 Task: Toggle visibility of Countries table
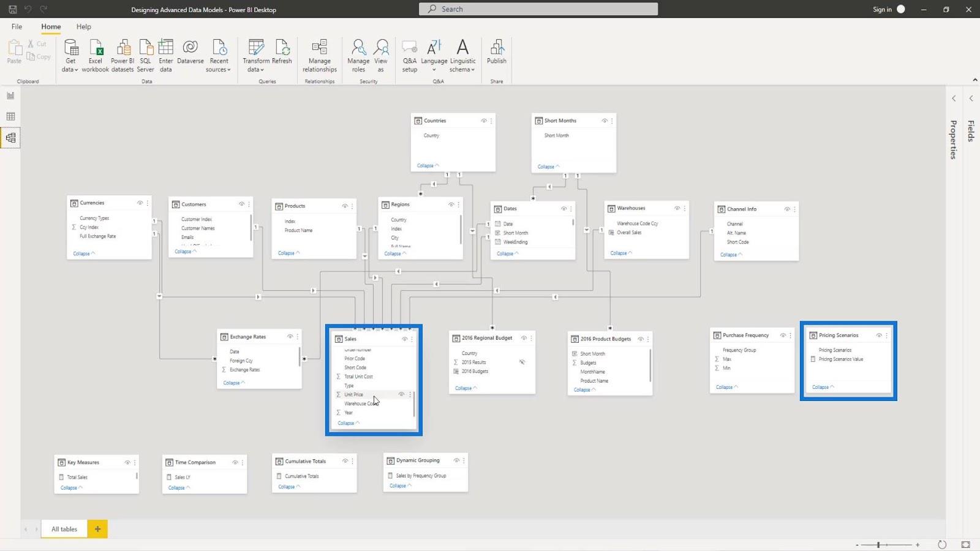(x=484, y=121)
